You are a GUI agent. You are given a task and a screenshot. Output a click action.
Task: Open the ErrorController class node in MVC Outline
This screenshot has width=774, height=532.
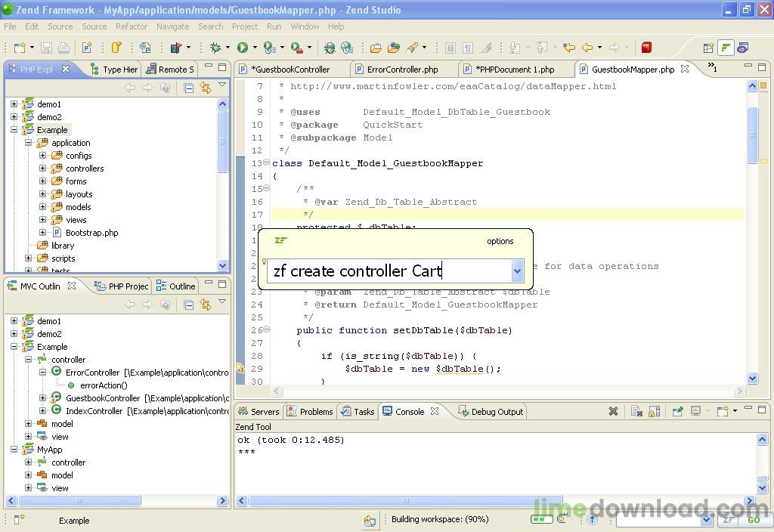click(92, 373)
